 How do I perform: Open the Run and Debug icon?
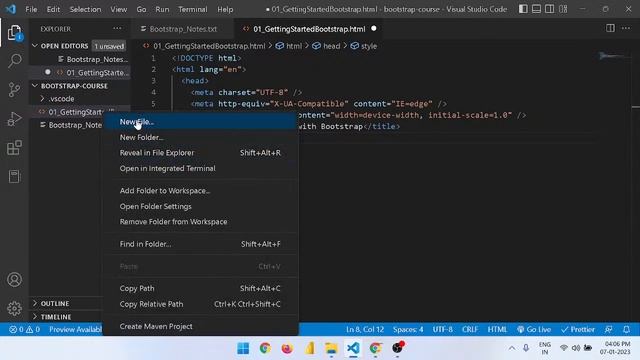(14, 119)
